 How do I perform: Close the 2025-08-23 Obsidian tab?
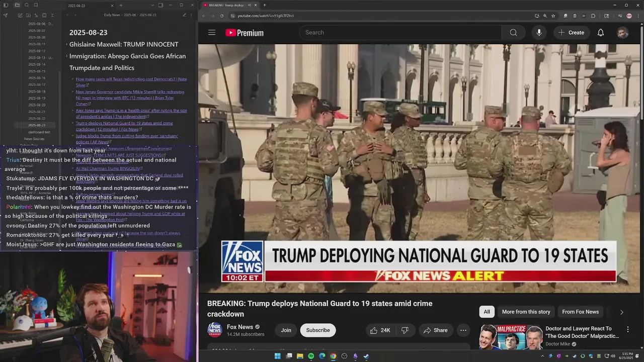[x=113, y=5]
